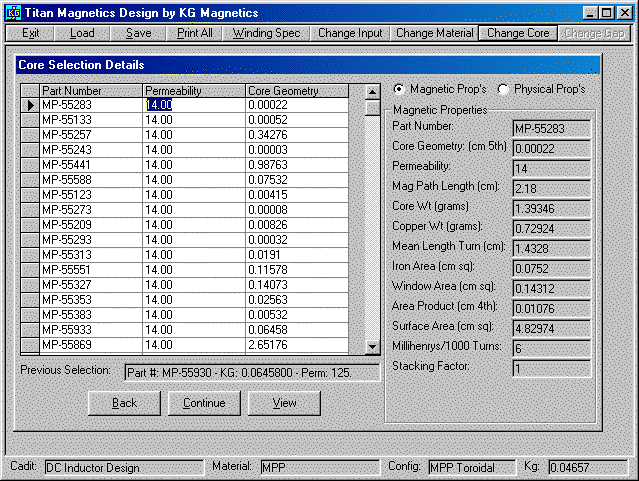Select part number MP-55383

(91, 315)
